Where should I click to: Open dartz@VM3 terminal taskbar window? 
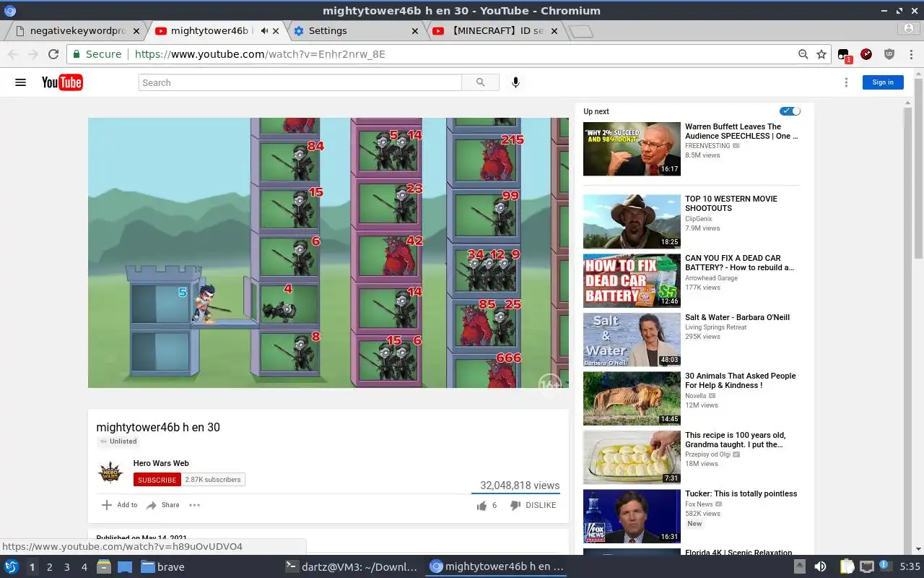pos(352,567)
